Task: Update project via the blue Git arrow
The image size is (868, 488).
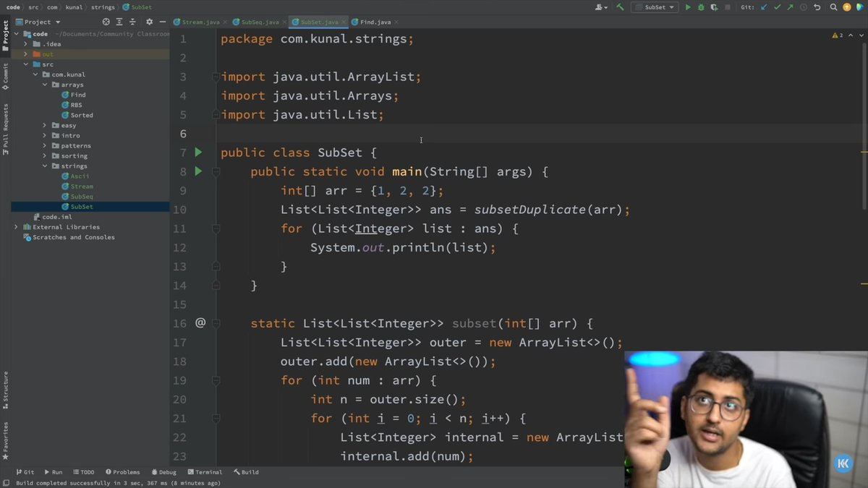Action: pyautogui.click(x=763, y=7)
